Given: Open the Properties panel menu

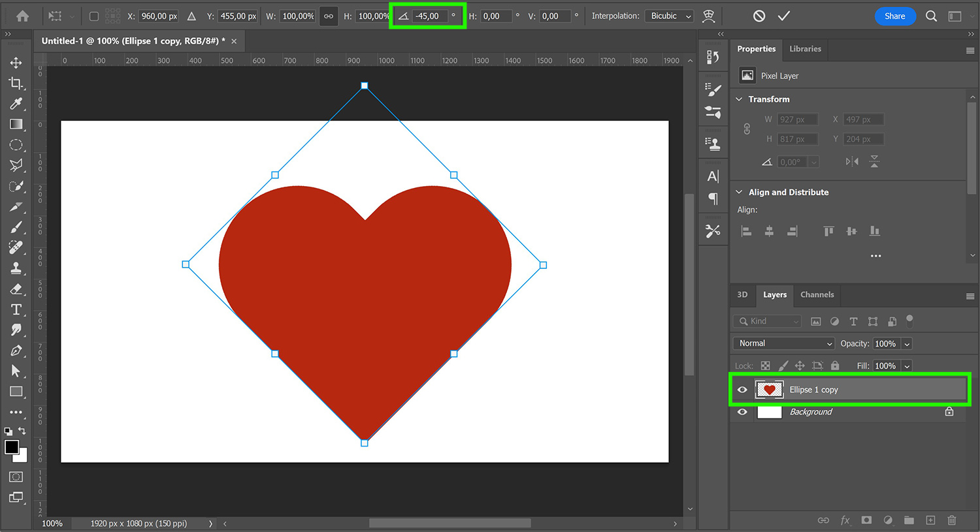Looking at the screenshot, I should click(970, 50).
